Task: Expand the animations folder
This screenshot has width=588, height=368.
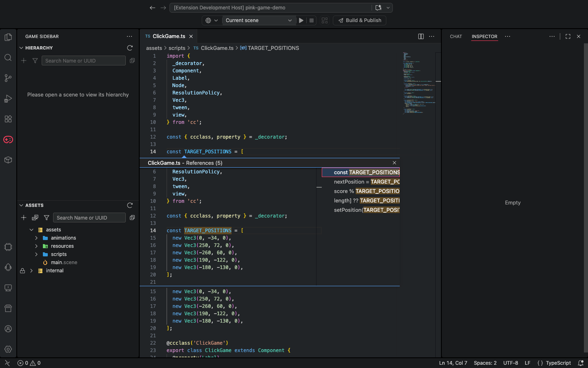Action: (36, 238)
